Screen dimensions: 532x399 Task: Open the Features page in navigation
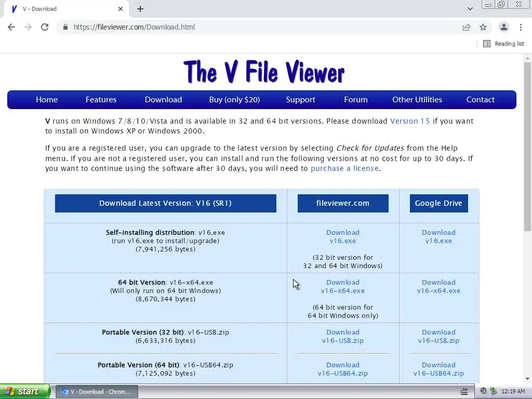pyautogui.click(x=101, y=99)
